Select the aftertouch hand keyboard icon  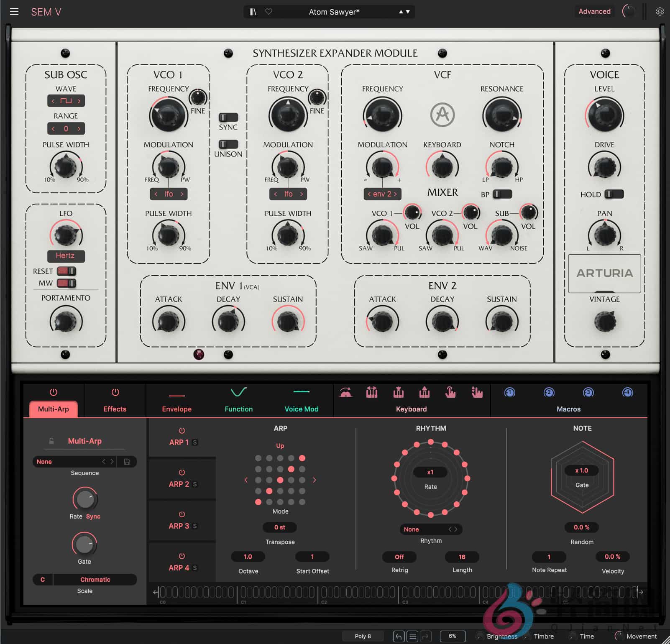(450, 393)
